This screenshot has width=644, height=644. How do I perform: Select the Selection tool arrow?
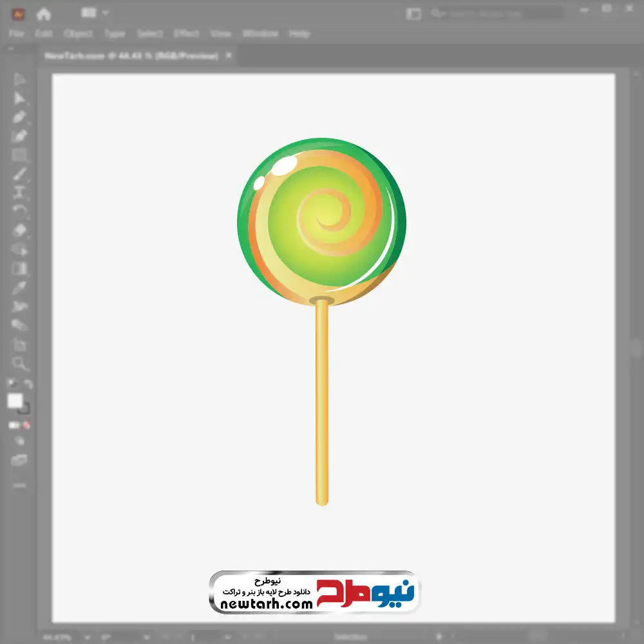(19, 79)
